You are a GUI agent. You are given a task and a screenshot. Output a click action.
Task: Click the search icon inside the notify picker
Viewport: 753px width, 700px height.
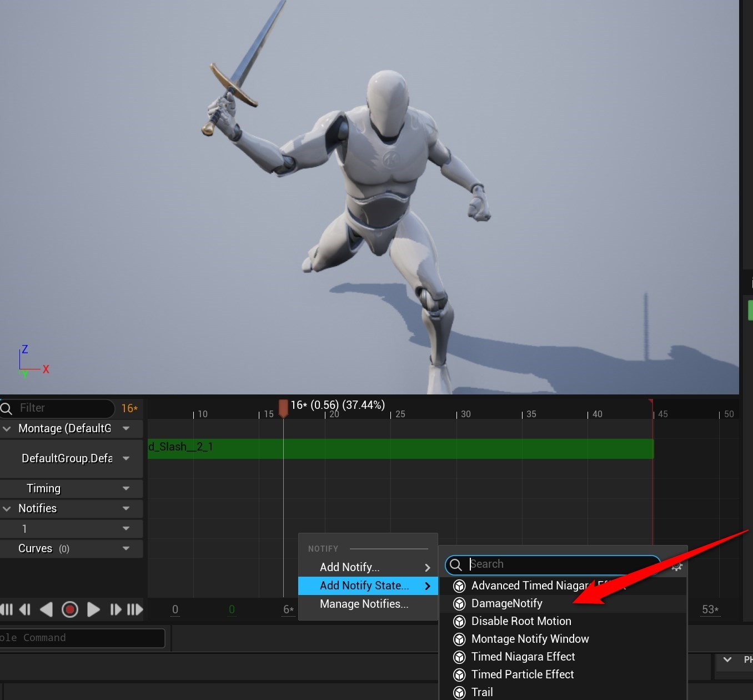pos(456,564)
